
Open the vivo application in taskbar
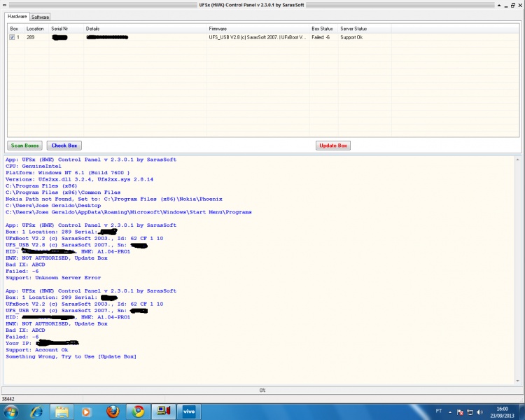pyautogui.click(x=189, y=412)
